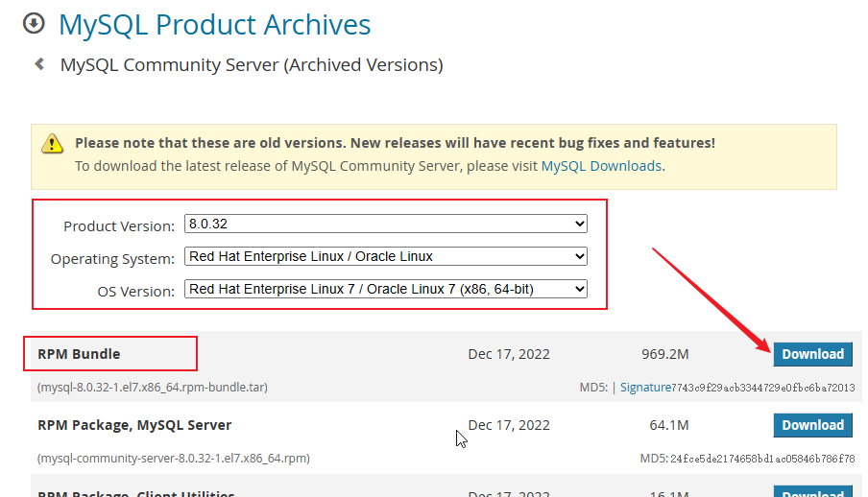The width and height of the screenshot is (868, 497).
Task: Click the MD5 hash 7743c9f29acb3344729e0fbc6ba72013
Action: (x=762, y=388)
